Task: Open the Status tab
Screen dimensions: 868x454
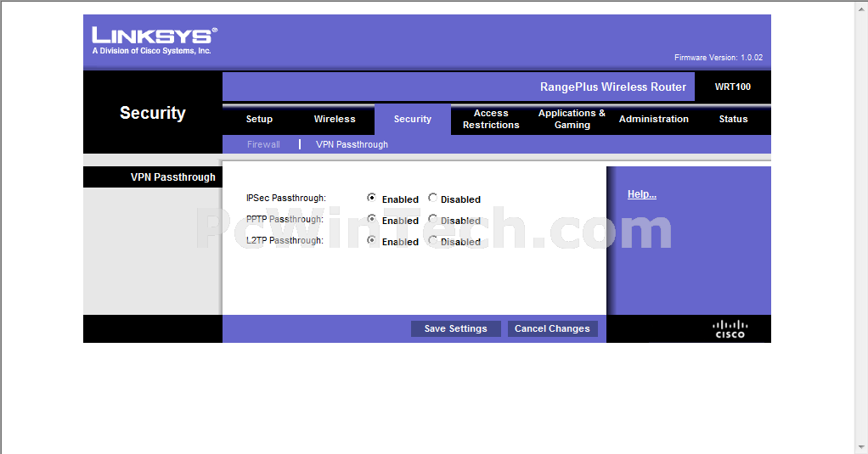Action: (x=733, y=119)
